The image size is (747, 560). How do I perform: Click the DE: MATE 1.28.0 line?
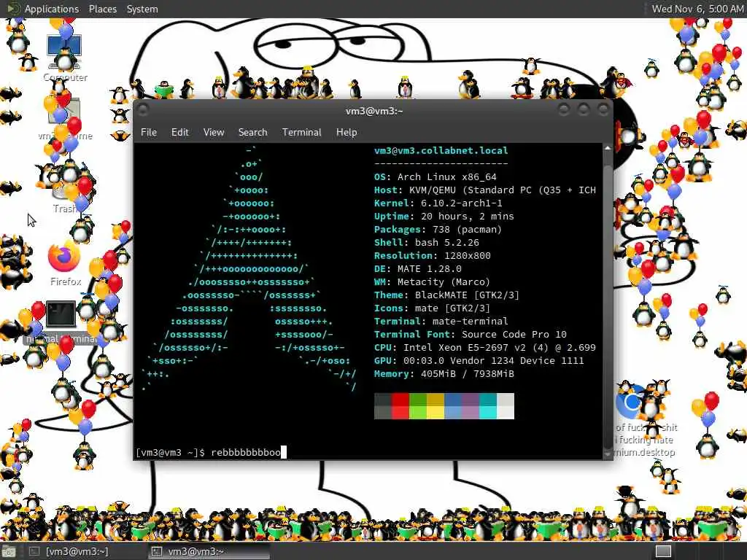pyautogui.click(x=417, y=268)
